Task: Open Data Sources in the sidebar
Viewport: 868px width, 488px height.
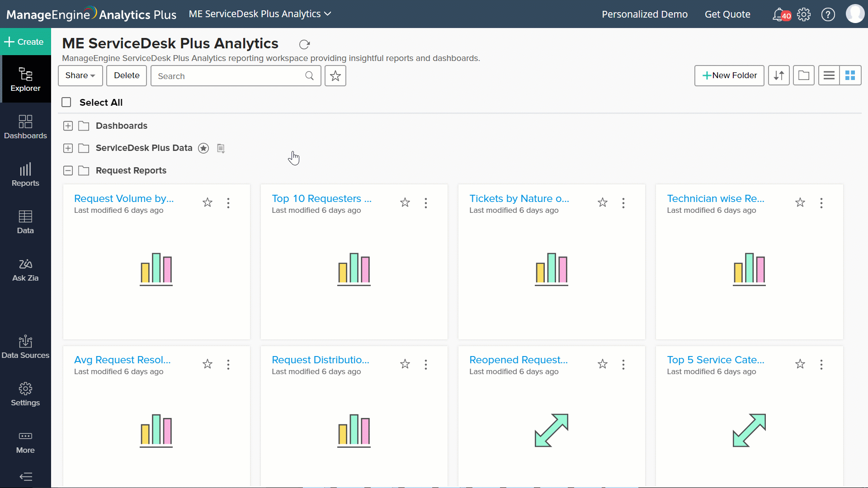Action: coord(25,347)
